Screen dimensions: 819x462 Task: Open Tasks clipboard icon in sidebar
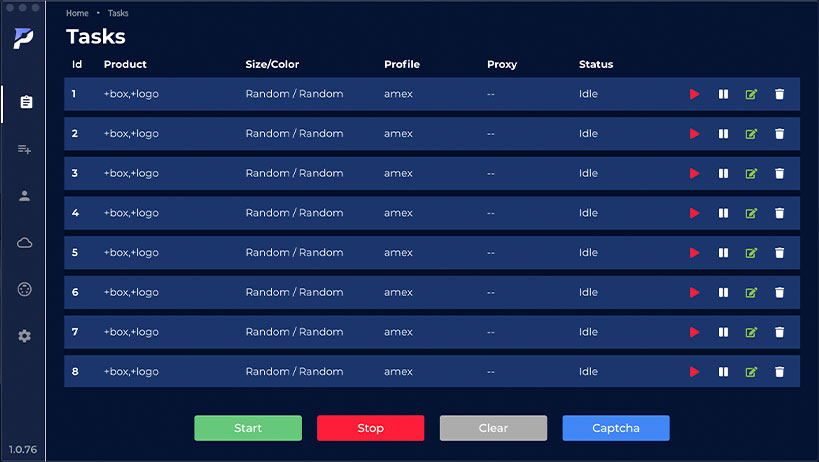pyautogui.click(x=26, y=102)
